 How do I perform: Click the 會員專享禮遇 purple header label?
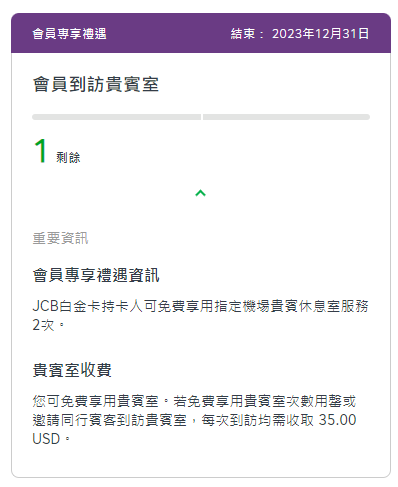tap(69, 34)
